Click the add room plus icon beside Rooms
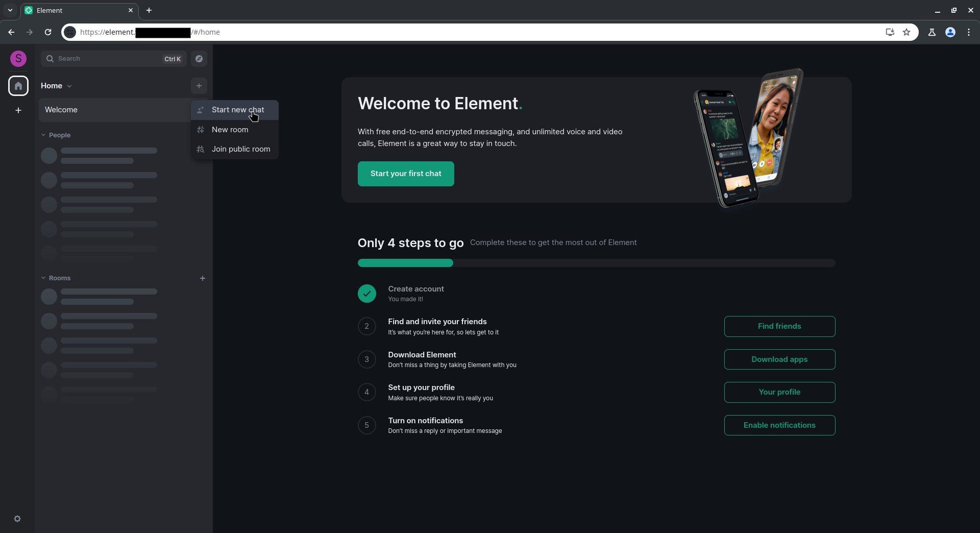The width and height of the screenshot is (980, 533). (x=203, y=278)
